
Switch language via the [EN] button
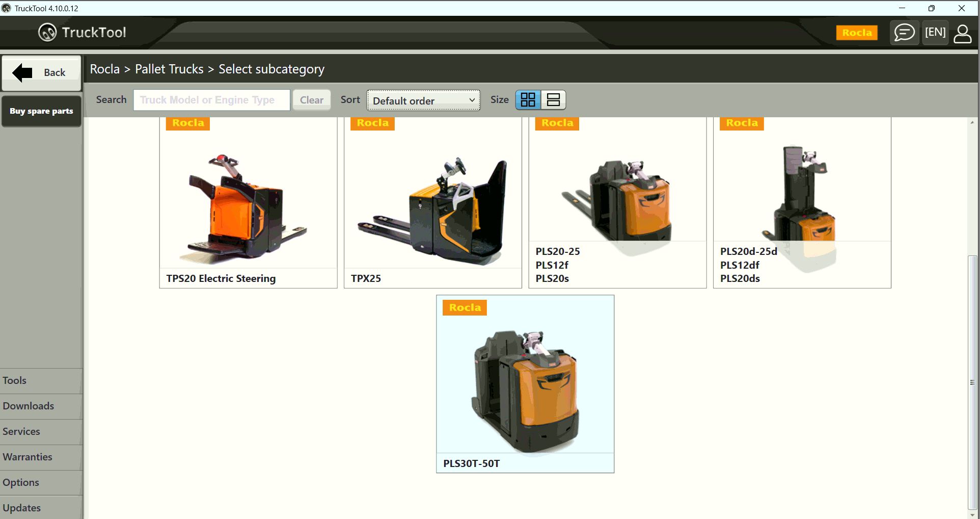pos(935,33)
